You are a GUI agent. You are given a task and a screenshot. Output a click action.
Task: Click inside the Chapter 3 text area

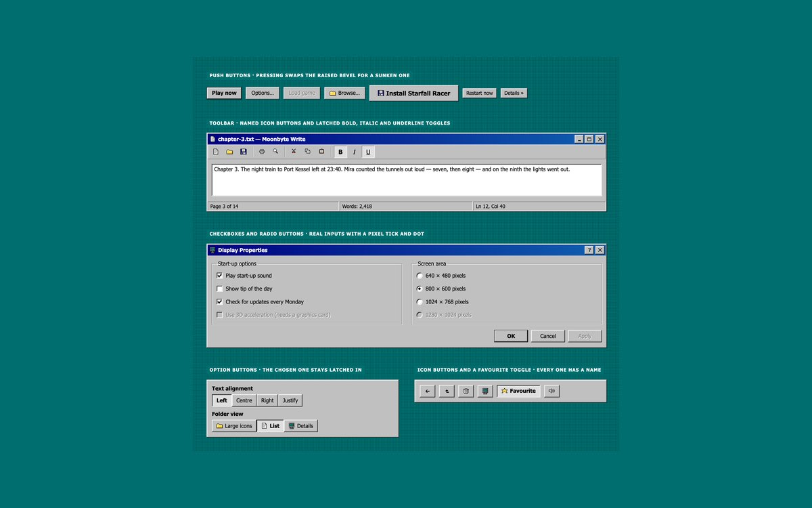(x=407, y=180)
